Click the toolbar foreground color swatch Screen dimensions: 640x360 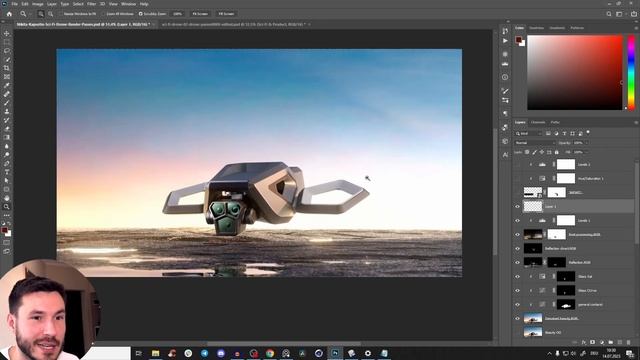tap(4, 231)
